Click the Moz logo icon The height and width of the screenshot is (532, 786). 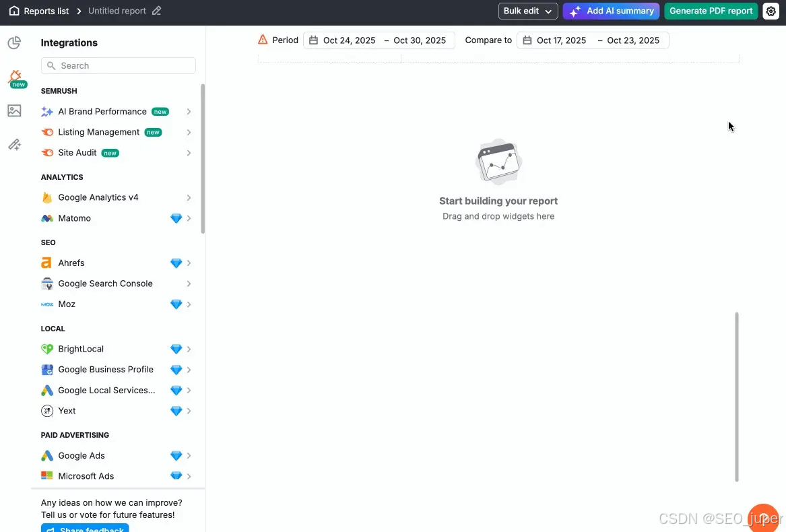click(47, 304)
